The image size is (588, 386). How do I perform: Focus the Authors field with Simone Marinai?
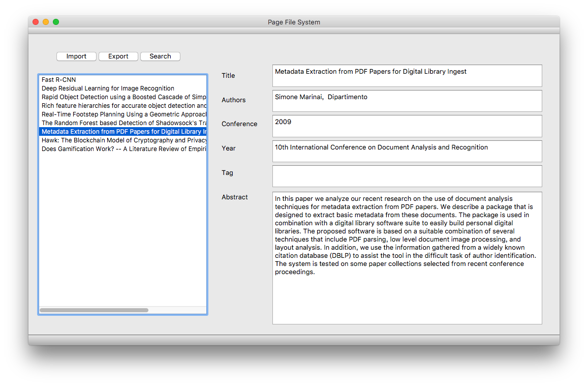coord(407,101)
